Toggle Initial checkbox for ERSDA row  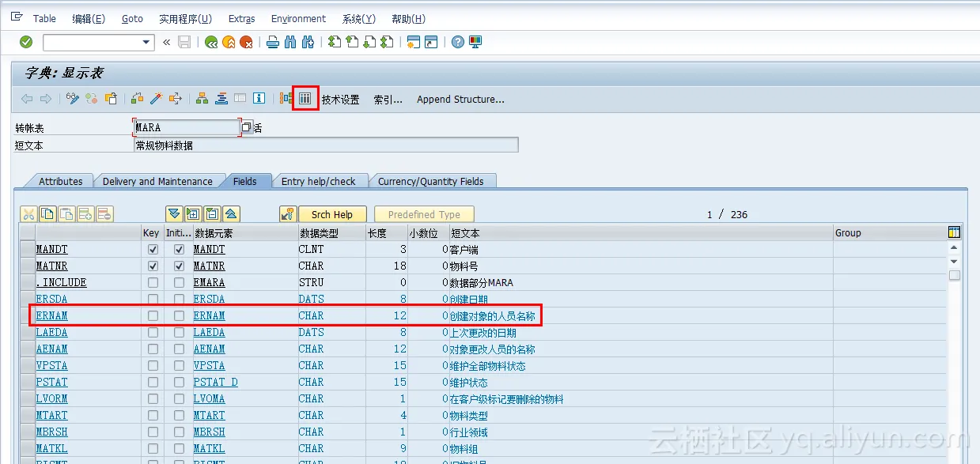click(x=180, y=299)
